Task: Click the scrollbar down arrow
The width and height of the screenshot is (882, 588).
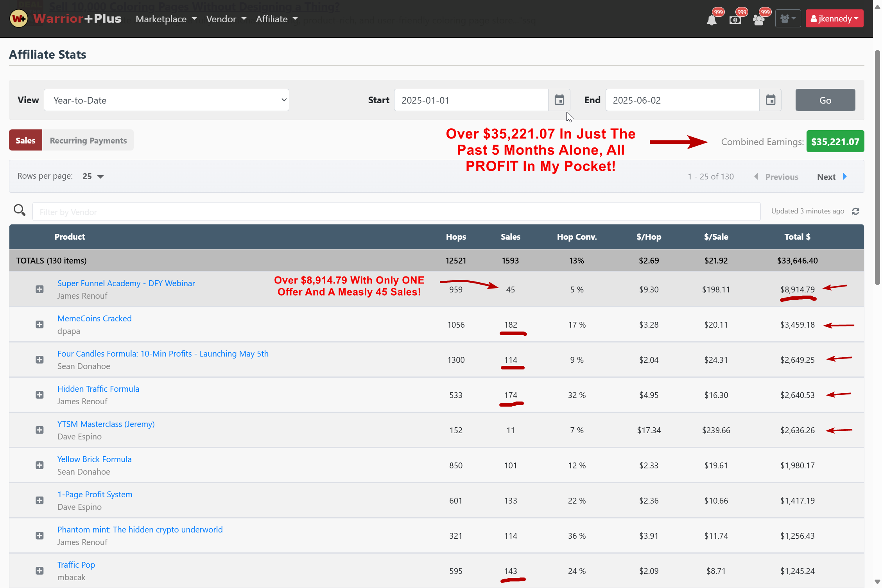Action: (x=877, y=582)
